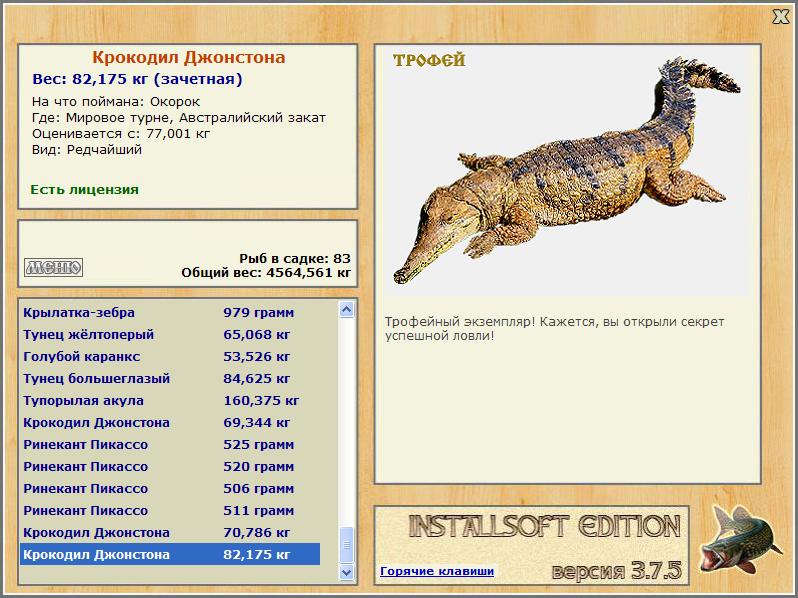Image resolution: width=798 pixels, height=598 pixels.
Task: Click the Есть лицензия status text
Action: [84, 189]
